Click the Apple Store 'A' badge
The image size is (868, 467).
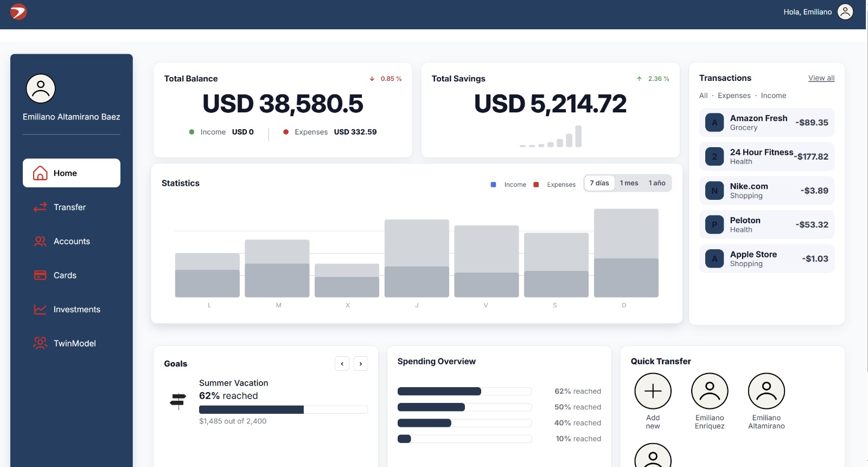pyautogui.click(x=714, y=259)
